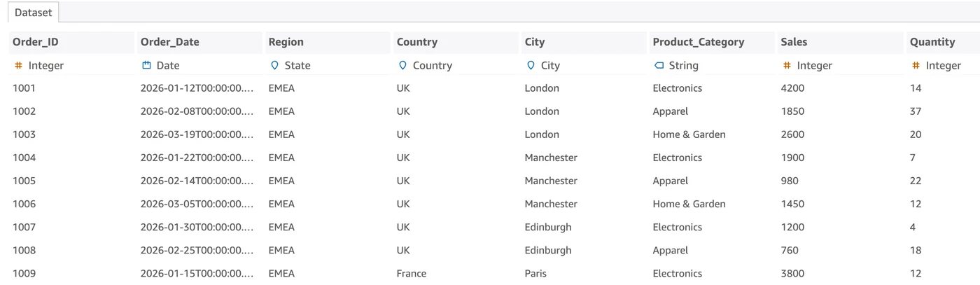Click Order_ID cell 1004
Screen dimensions: 980x285
tap(24, 158)
